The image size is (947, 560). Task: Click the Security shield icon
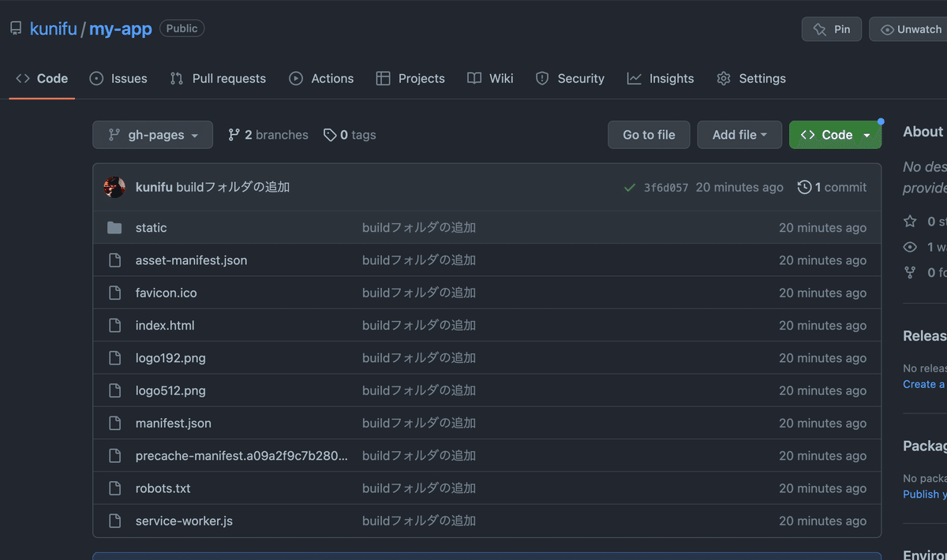tap(542, 78)
